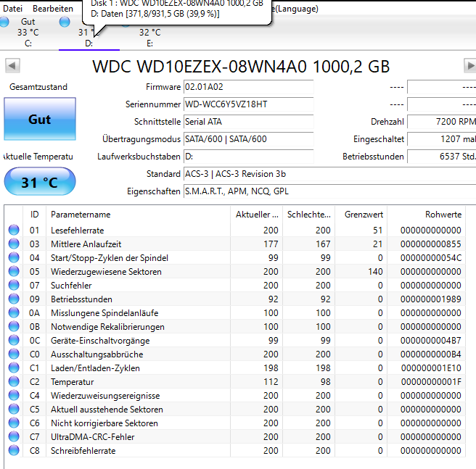
Task: Click the Standard field ACS-3 Revision 3b
Action: click(329, 174)
